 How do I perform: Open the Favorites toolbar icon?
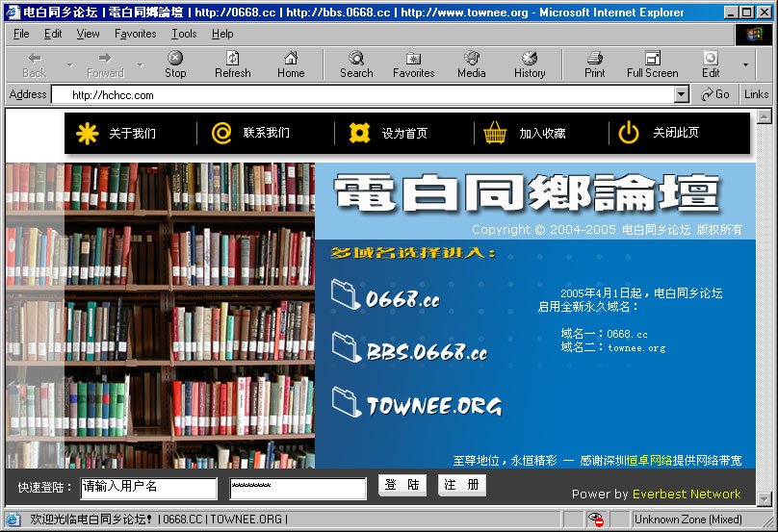coord(413,59)
